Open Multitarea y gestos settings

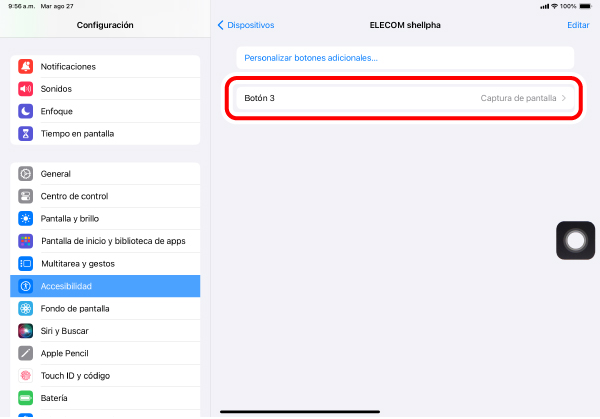coord(105,264)
